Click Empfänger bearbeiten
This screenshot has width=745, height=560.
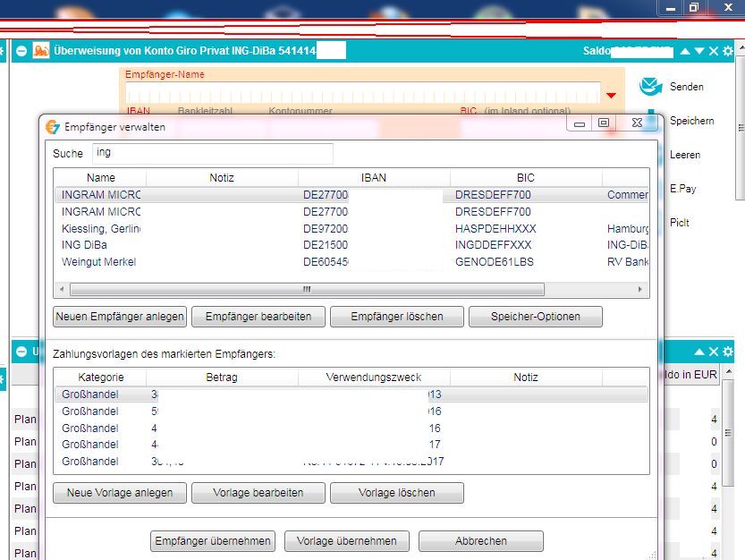point(258,317)
